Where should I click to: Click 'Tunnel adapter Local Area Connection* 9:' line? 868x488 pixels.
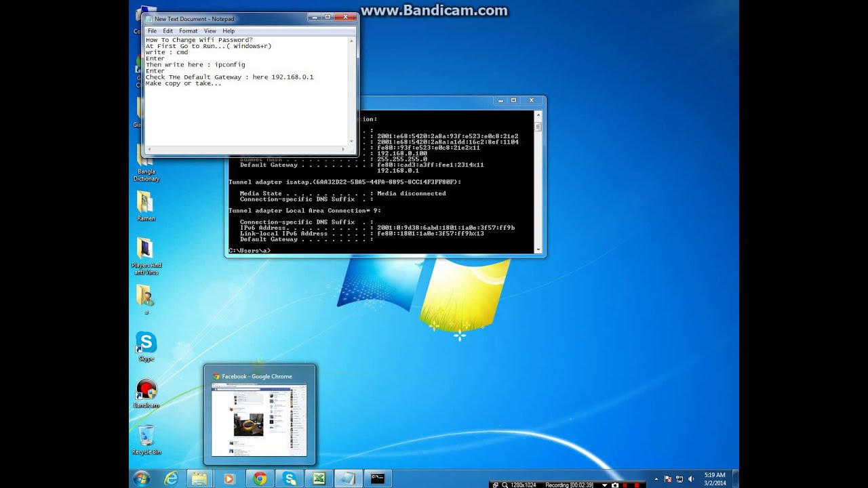click(304, 211)
